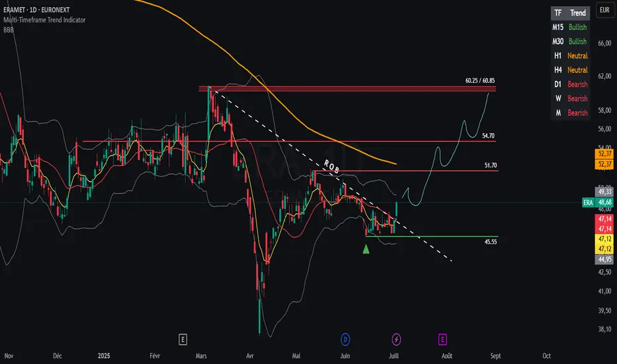
Task: Click the Avr label on time axis
Action: (x=250, y=356)
